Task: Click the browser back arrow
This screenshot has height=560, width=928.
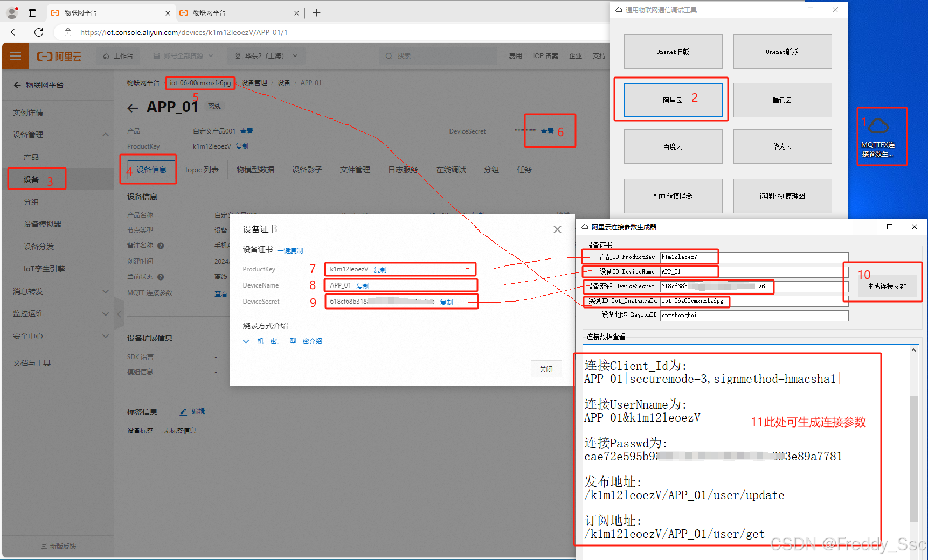Action: tap(15, 32)
